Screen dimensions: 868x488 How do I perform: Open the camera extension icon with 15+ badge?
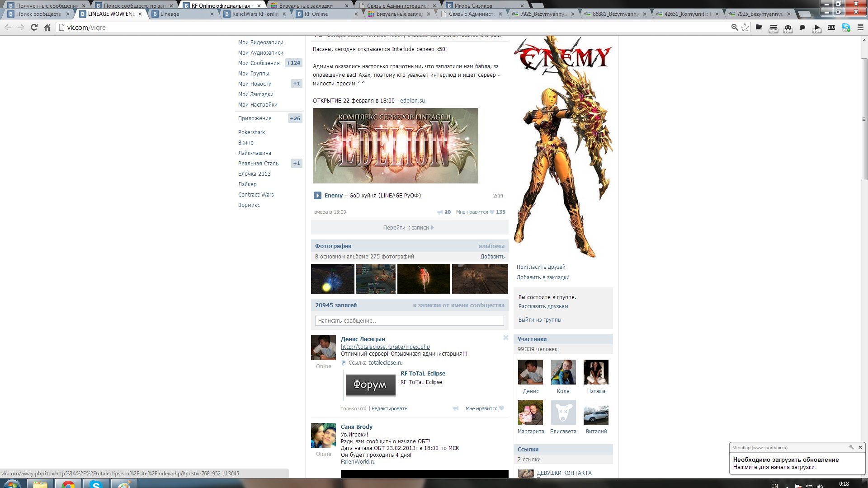[788, 28]
